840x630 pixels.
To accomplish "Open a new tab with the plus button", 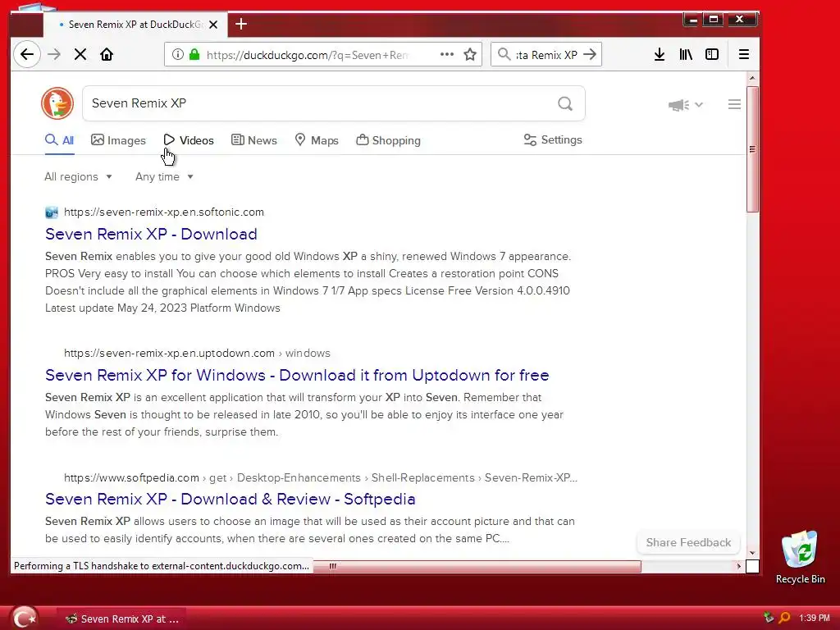I will click(x=241, y=24).
